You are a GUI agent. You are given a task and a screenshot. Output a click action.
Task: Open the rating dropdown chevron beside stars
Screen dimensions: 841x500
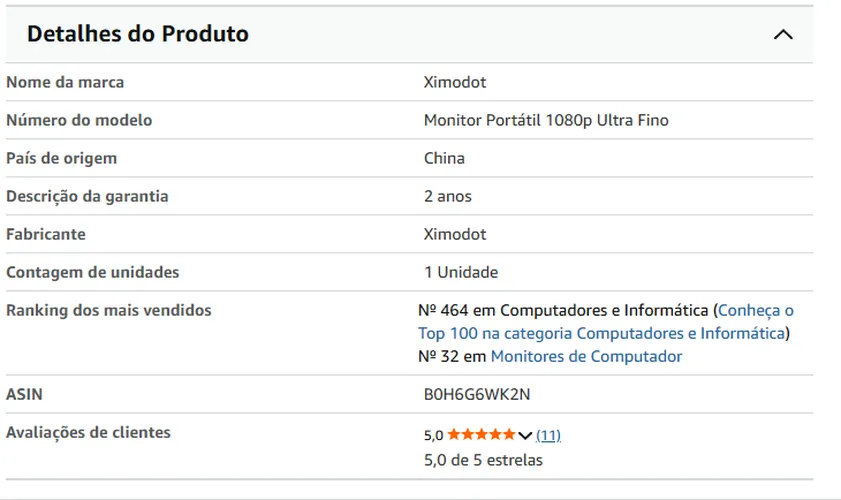pyautogui.click(x=525, y=435)
